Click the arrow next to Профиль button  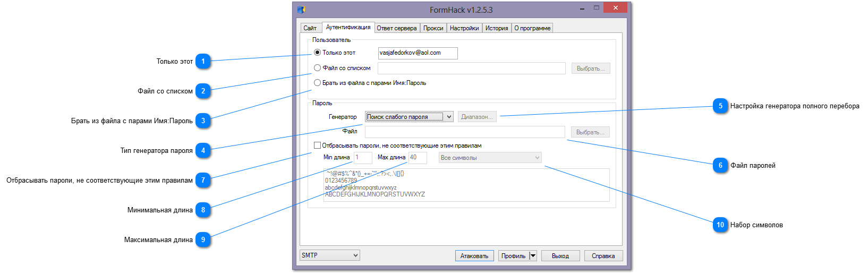[533, 256]
